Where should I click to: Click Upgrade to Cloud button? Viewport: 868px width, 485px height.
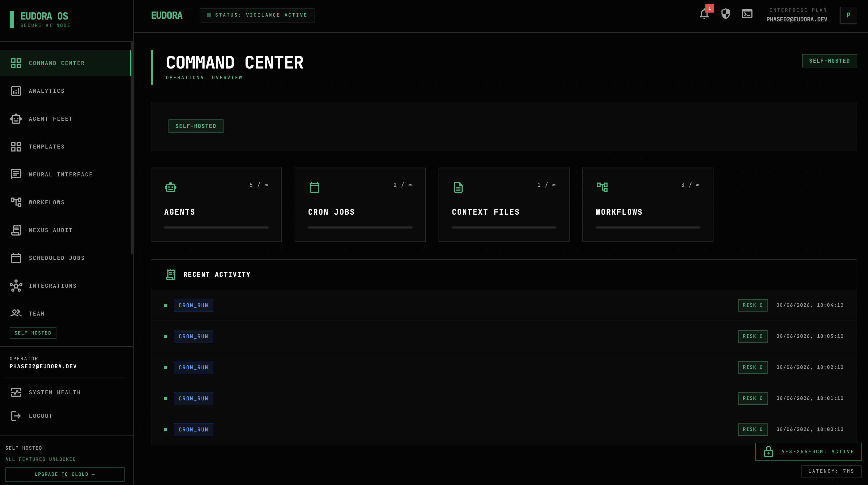tap(65, 474)
